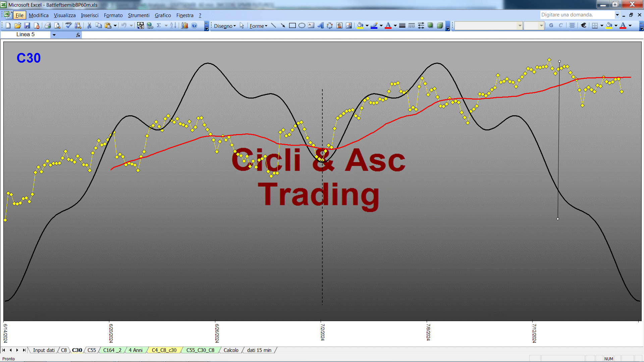Toggle the Select Objects pointer tool
The width and height of the screenshot is (644, 362).
point(241,25)
